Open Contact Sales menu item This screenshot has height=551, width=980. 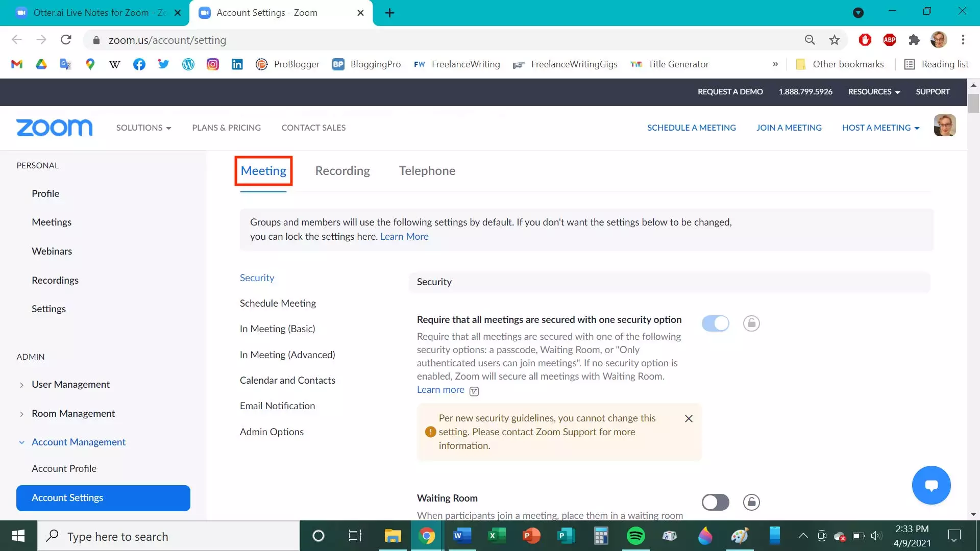pyautogui.click(x=313, y=128)
